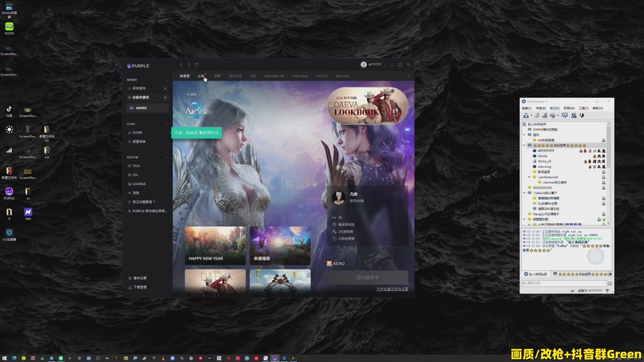Open the Character DB tab

(275, 76)
